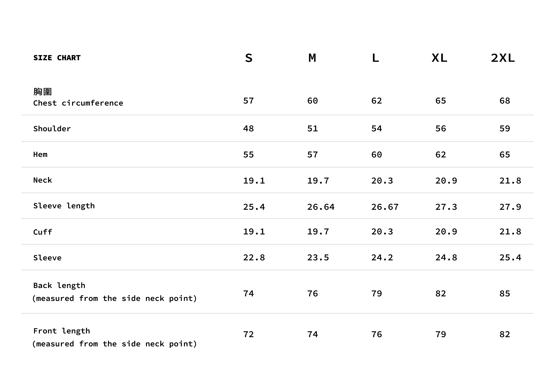Select the Shoulder row label
Viewport: 555px width, 392px height.
[x=52, y=129]
